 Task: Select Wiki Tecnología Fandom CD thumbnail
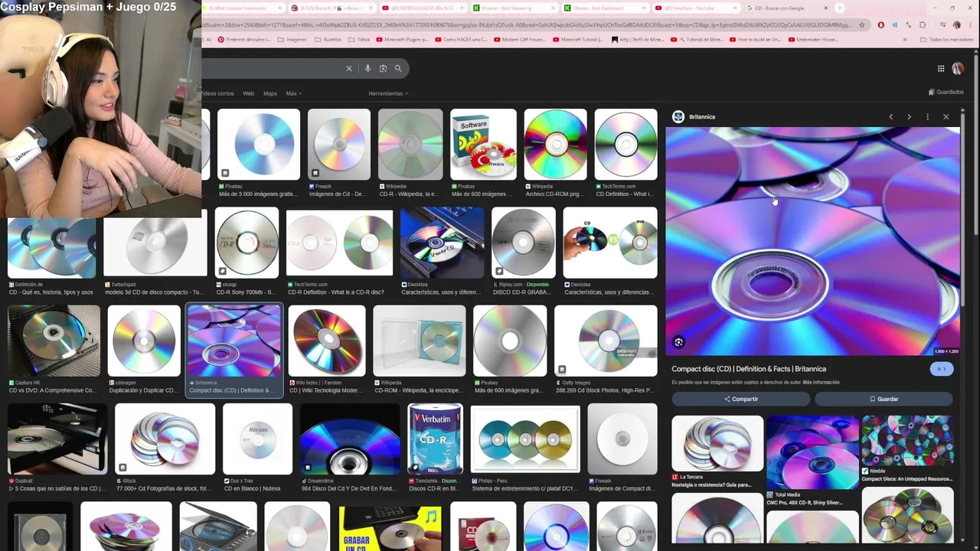pyautogui.click(x=327, y=341)
